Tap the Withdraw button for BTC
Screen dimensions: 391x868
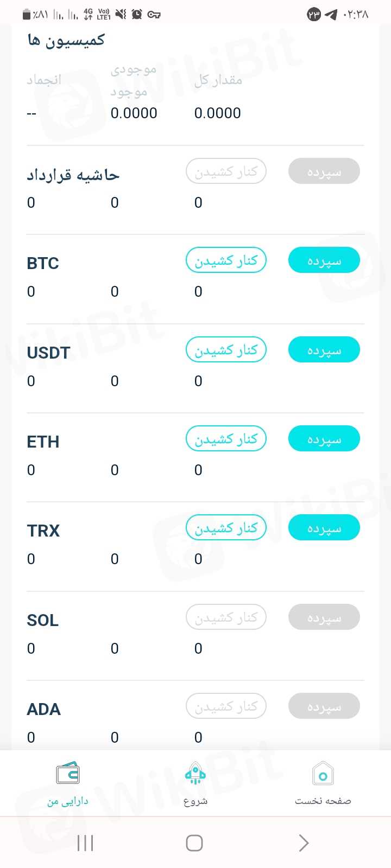tap(226, 261)
